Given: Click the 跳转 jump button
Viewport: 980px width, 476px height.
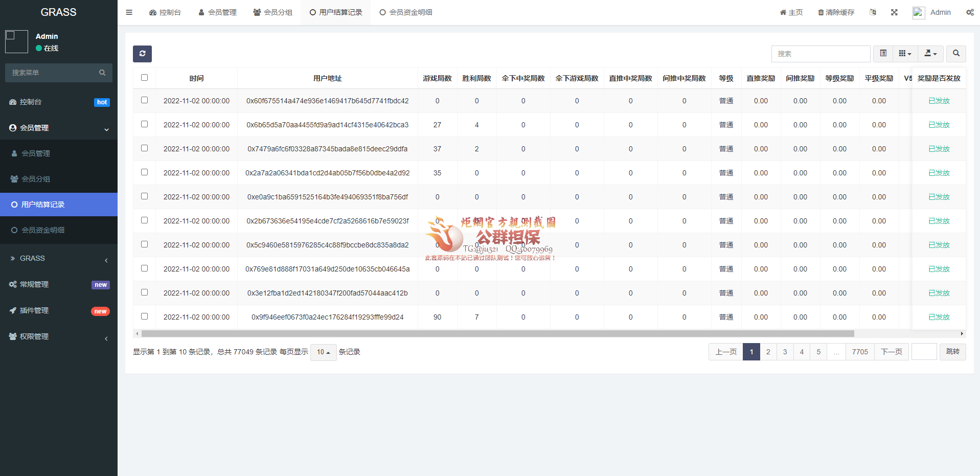Looking at the screenshot, I should click(x=952, y=352).
